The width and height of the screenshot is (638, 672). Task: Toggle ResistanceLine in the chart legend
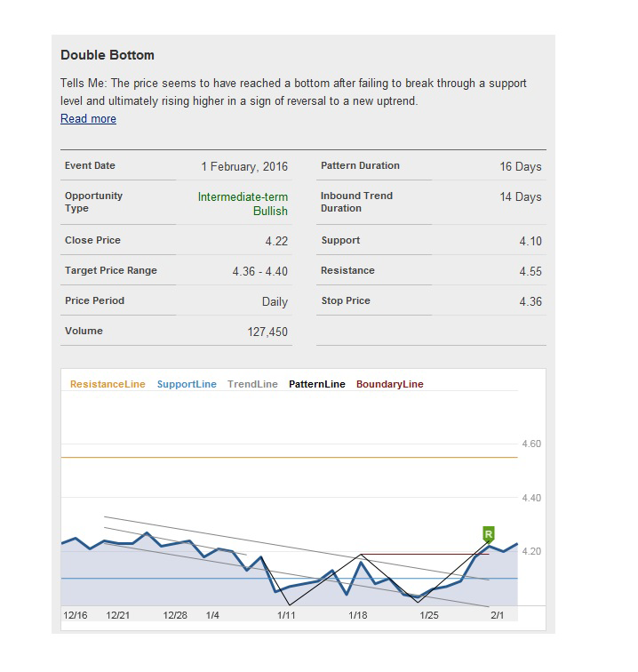[x=108, y=385]
